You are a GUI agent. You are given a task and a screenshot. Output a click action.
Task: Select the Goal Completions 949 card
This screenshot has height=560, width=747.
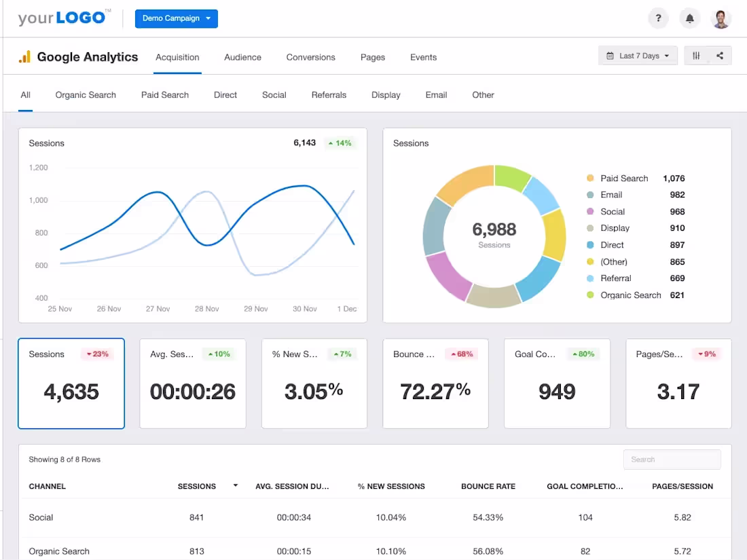tap(557, 384)
